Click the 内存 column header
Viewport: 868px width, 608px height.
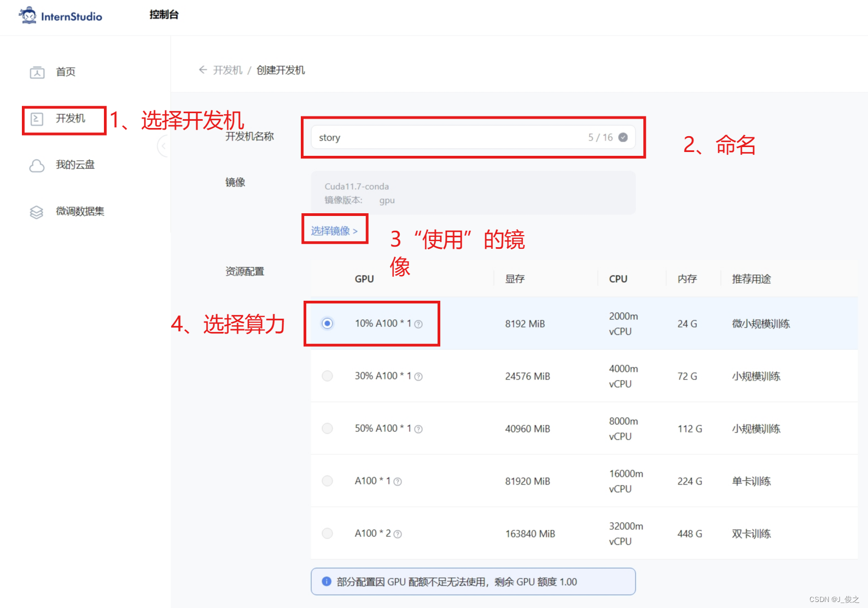coord(687,279)
